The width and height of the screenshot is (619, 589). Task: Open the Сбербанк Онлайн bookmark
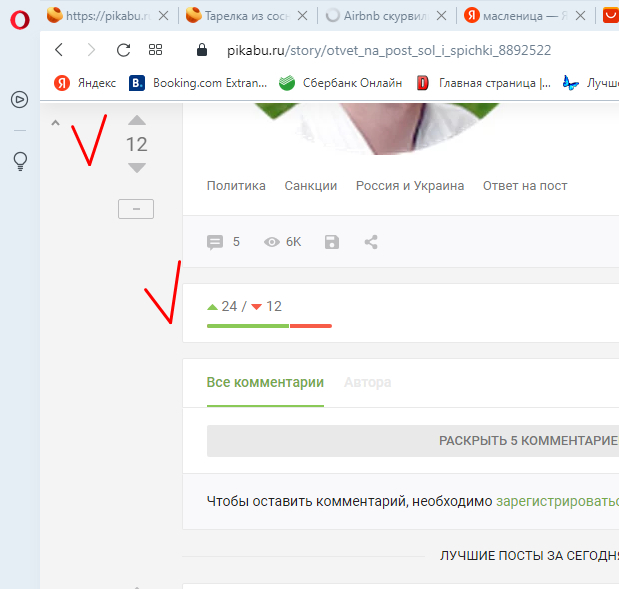[x=340, y=83]
